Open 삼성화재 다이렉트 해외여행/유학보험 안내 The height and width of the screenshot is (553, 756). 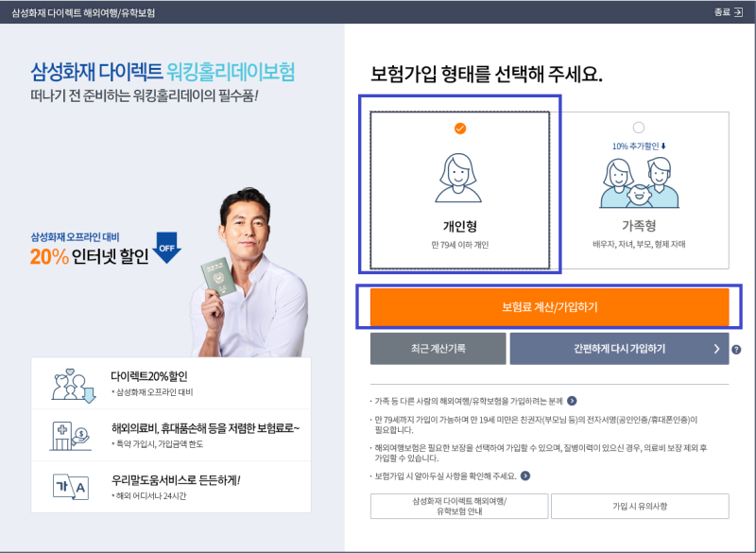click(459, 507)
